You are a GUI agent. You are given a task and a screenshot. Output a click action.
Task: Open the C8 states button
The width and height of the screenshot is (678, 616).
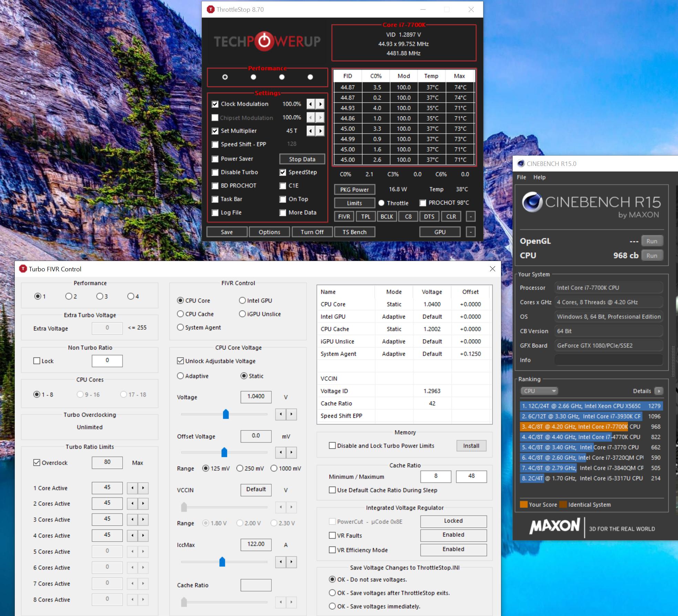click(408, 217)
